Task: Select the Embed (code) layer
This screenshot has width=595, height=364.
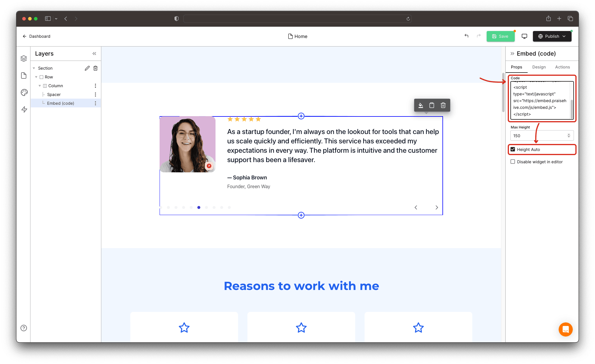Action: [x=61, y=103]
